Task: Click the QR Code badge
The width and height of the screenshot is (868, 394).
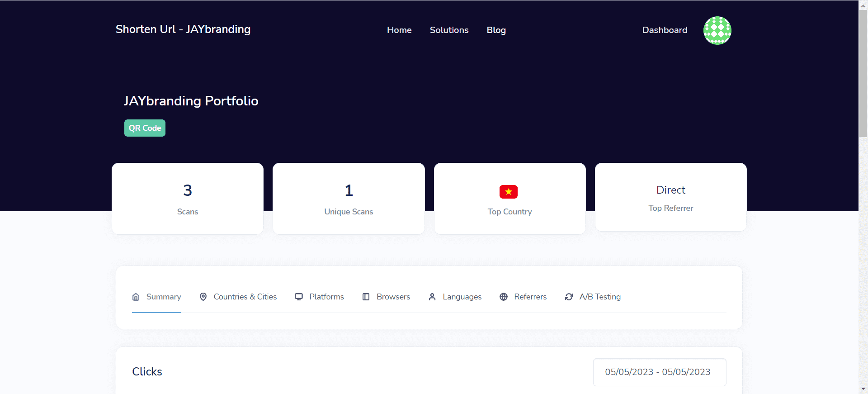Action: [145, 128]
